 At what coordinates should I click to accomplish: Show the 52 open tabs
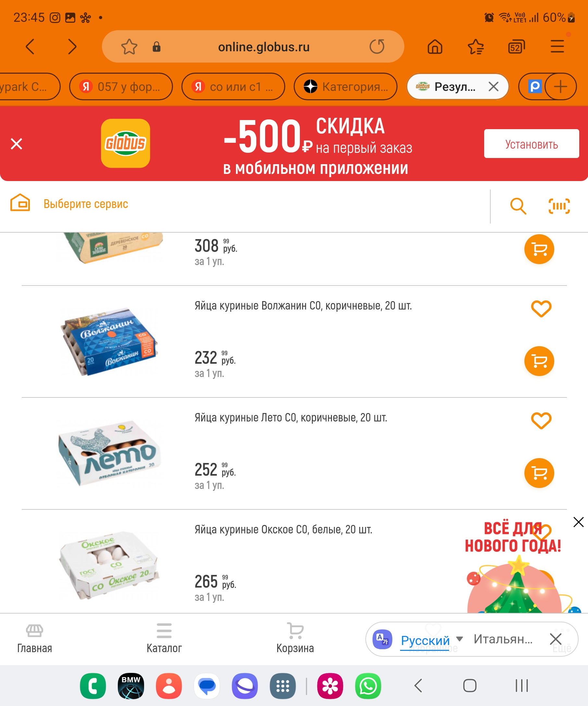click(x=516, y=47)
